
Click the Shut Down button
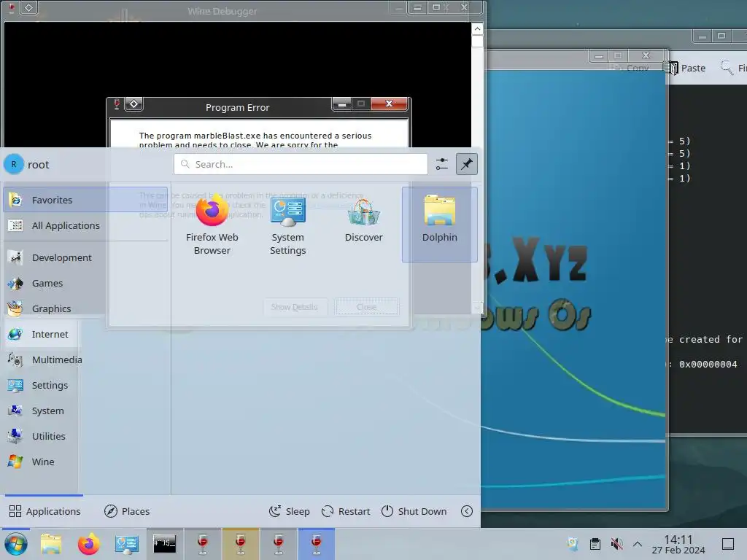[414, 511]
